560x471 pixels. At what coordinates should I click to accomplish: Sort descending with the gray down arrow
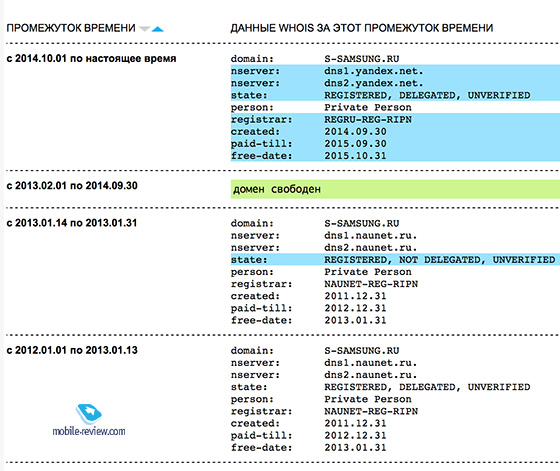pos(144,29)
